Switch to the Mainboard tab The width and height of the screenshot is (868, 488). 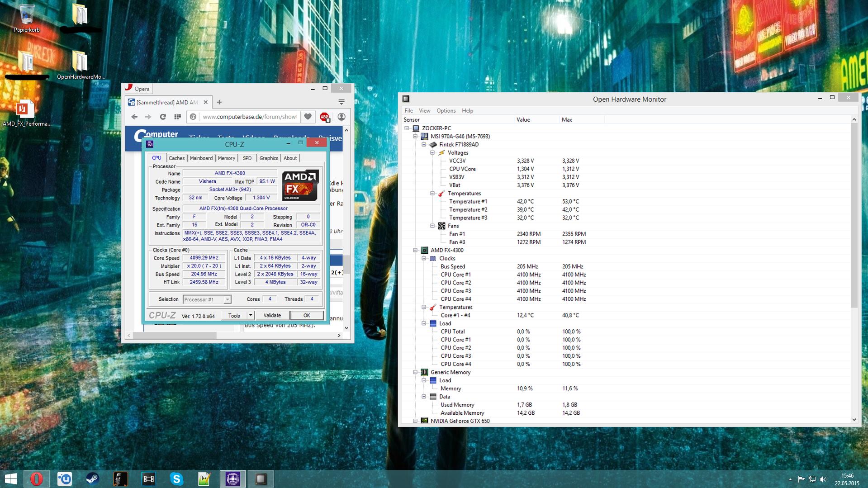click(201, 158)
